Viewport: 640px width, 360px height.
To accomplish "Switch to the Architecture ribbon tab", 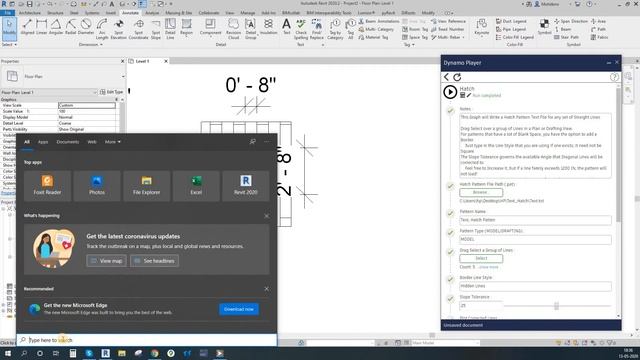I will click(29, 13).
